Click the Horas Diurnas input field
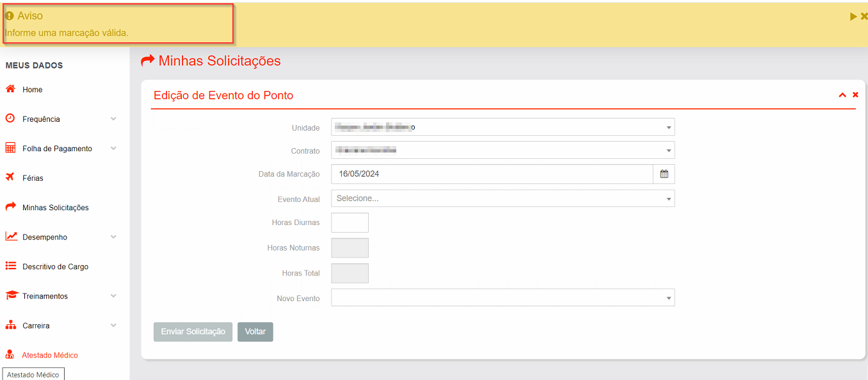The width and height of the screenshot is (868, 380). pos(350,223)
